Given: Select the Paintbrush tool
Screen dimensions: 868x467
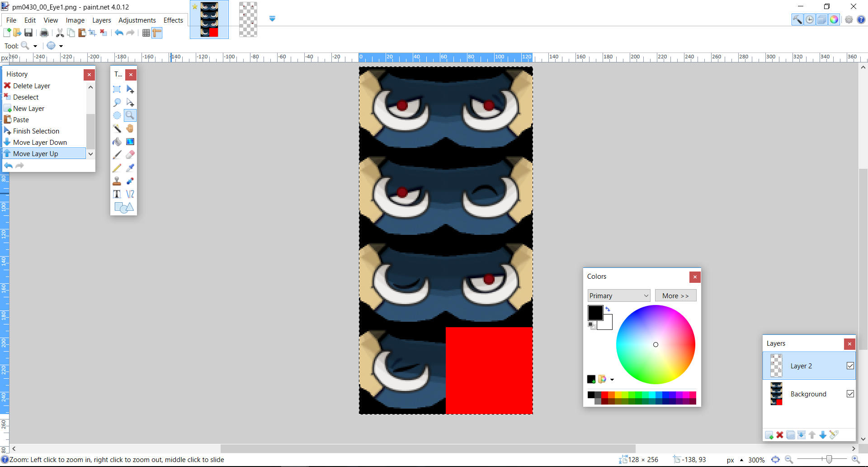Looking at the screenshot, I should point(117,155).
